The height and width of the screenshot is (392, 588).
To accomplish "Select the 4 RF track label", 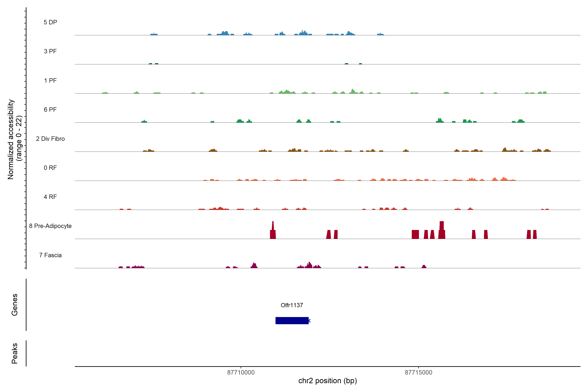I will click(x=50, y=197).
